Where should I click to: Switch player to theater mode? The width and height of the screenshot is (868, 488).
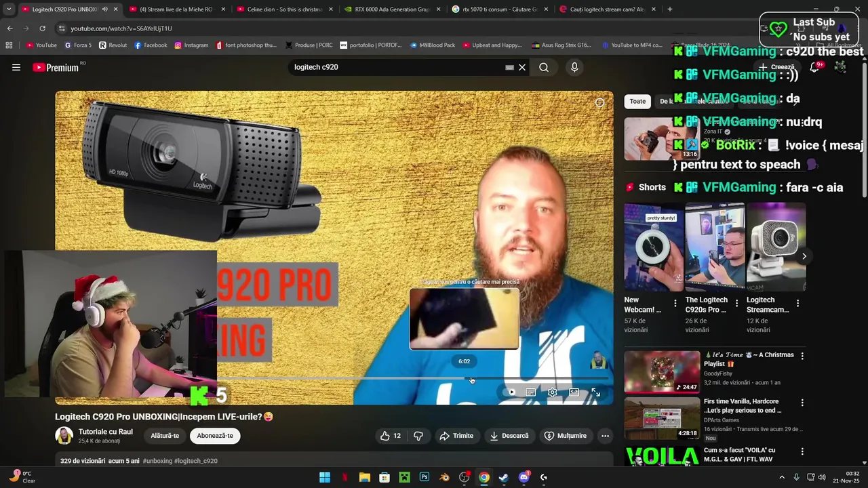pyautogui.click(x=574, y=392)
